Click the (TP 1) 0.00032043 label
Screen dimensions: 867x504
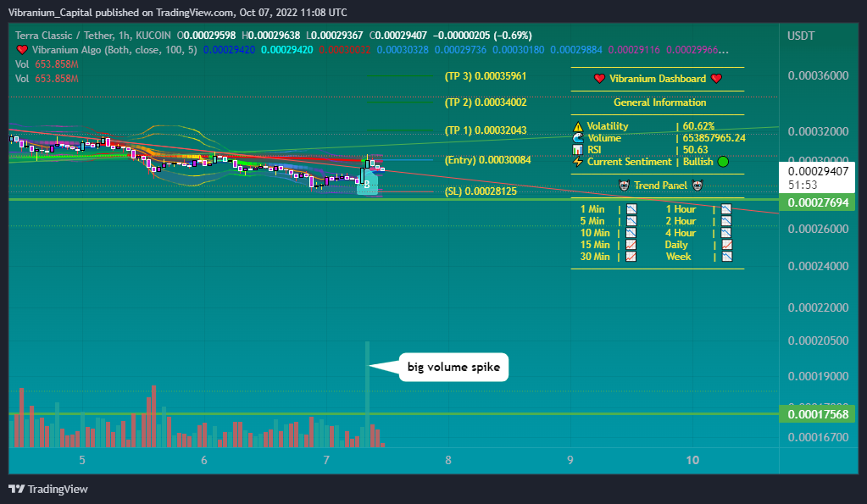486,130
